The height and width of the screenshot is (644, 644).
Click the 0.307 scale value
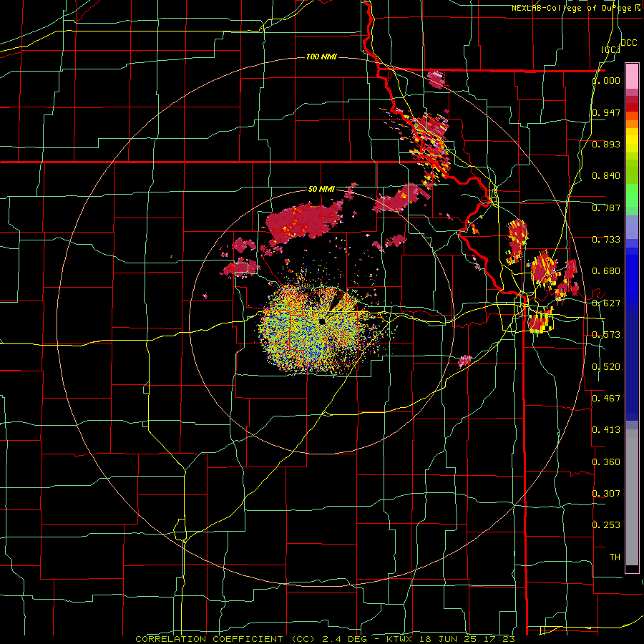click(x=606, y=493)
